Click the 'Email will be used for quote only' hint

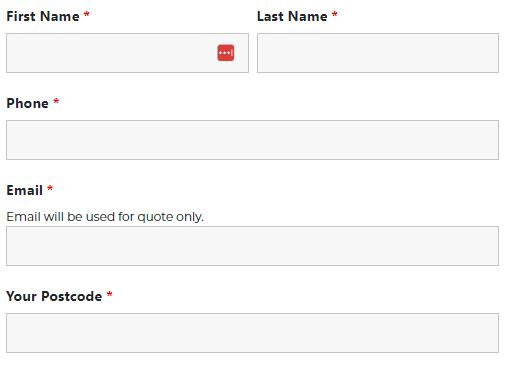[105, 217]
